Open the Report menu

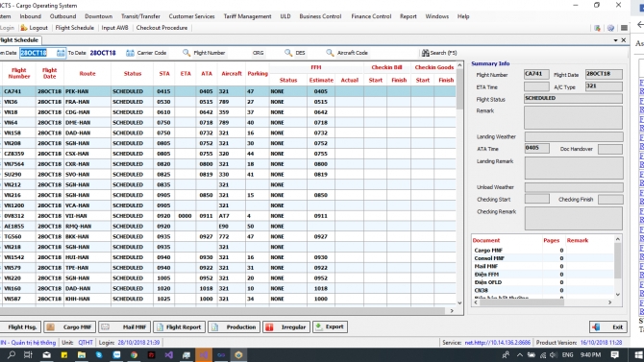coord(408,16)
